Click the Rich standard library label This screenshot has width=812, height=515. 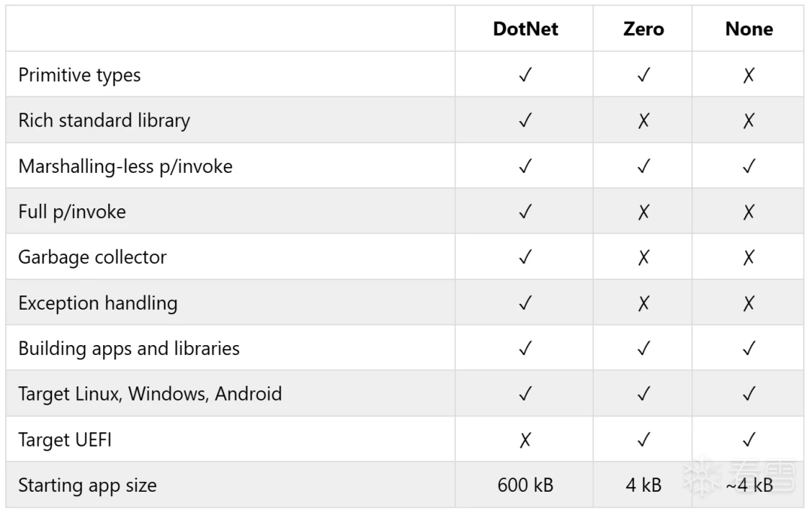[x=104, y=120]
